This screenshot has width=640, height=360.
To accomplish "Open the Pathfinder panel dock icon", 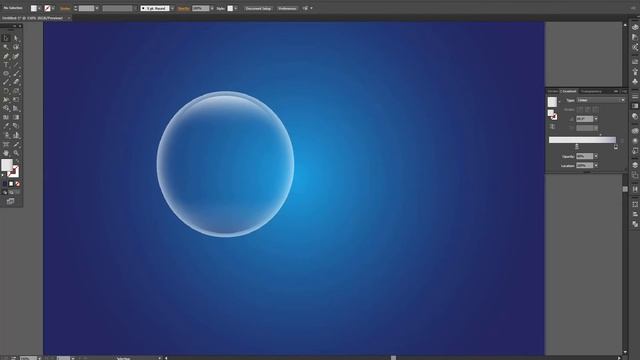I will 635,224.
